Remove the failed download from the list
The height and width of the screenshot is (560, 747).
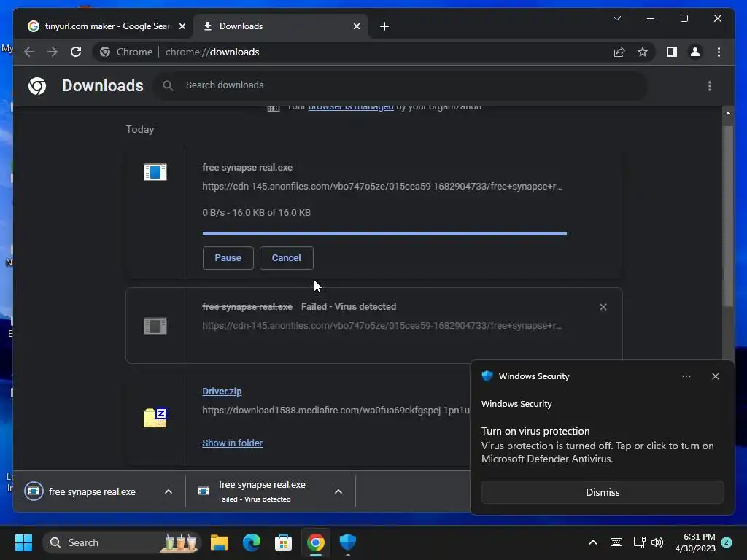603,307
